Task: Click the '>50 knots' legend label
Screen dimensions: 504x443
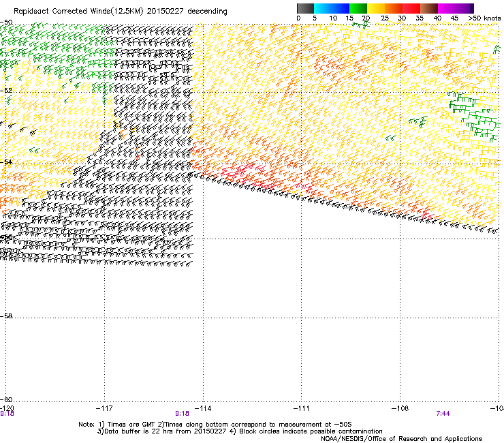Action: (485, 18)
